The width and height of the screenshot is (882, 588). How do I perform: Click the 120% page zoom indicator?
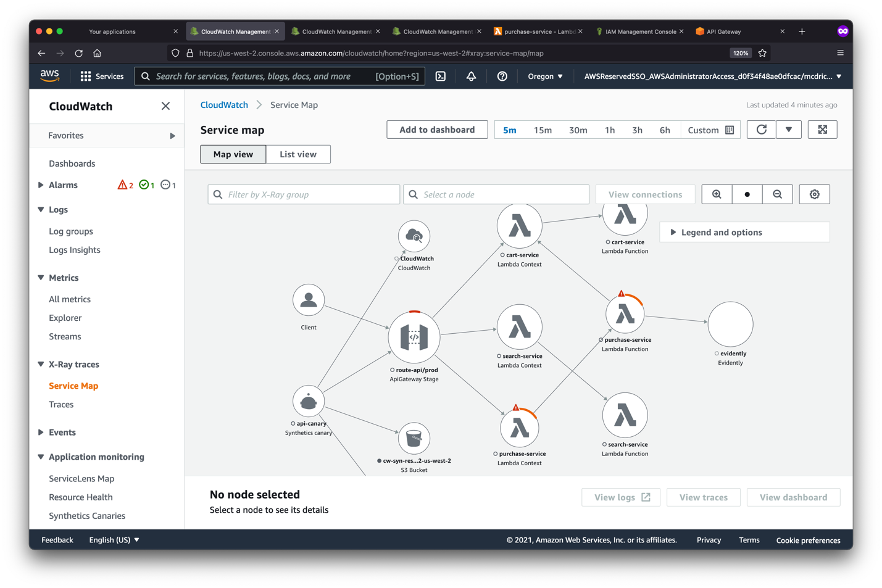coord(740,53)
